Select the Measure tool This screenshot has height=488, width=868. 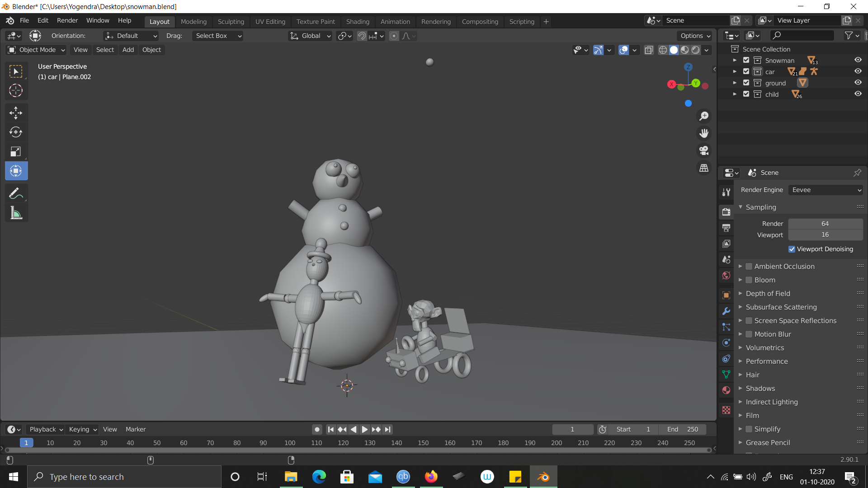point(16,213)
